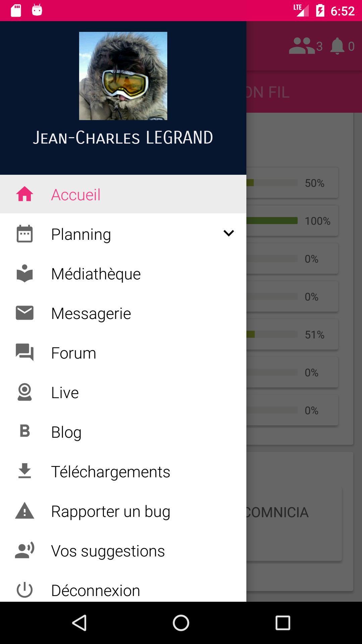The height and width of the screenshot is (644, 362).
Task: Expand the Planning submenu chevron
Action: point(229,233)
